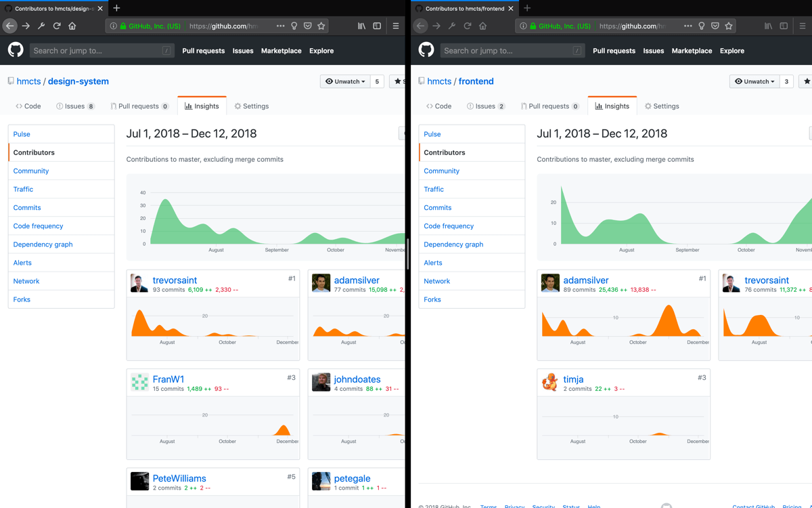Open page actions ellipsis in right window address bar
The width and height of the screenshot is (812, 508).
click(x=687, y=26)
